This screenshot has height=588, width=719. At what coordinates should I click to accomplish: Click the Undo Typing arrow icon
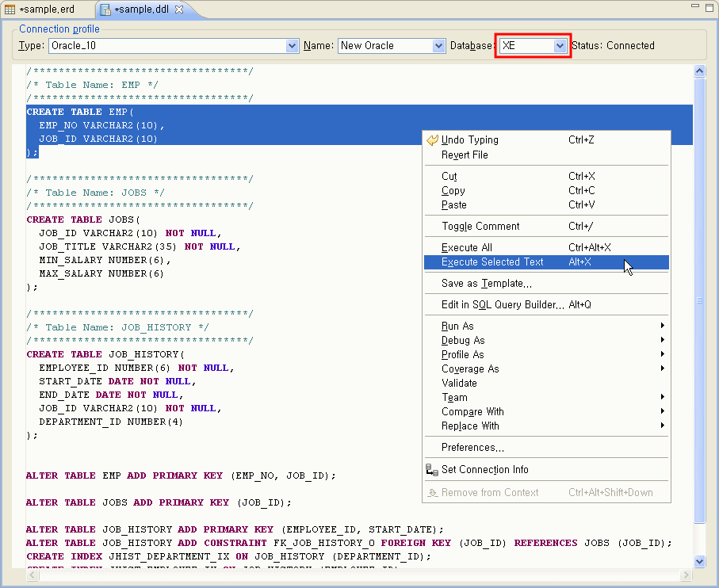[432, 140]
